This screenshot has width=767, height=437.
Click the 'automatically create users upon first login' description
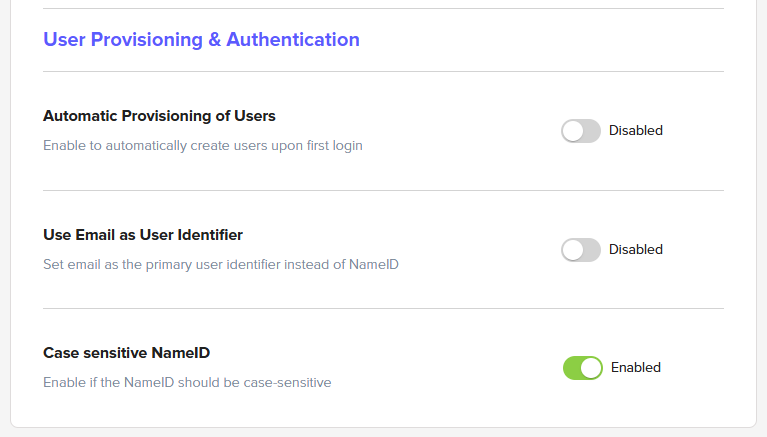[x=202, y=146]
